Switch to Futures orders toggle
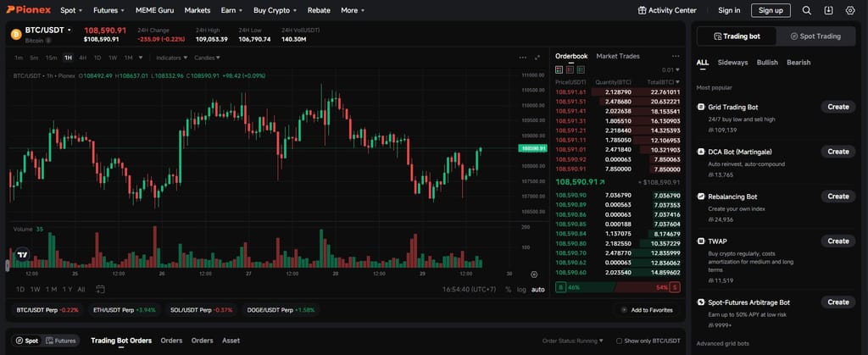This screenshot has width=868, height=355. click(x=60, y=341)
